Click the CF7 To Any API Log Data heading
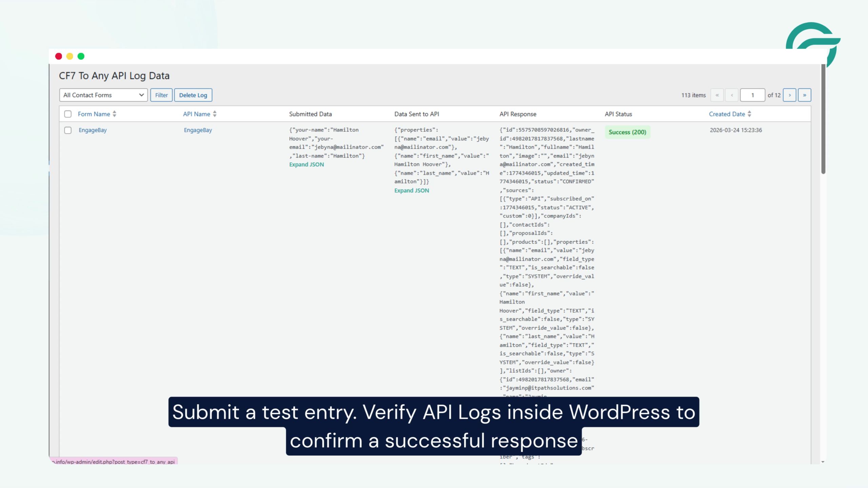Viewport: 868px width, 488px height. coord(114,76)
